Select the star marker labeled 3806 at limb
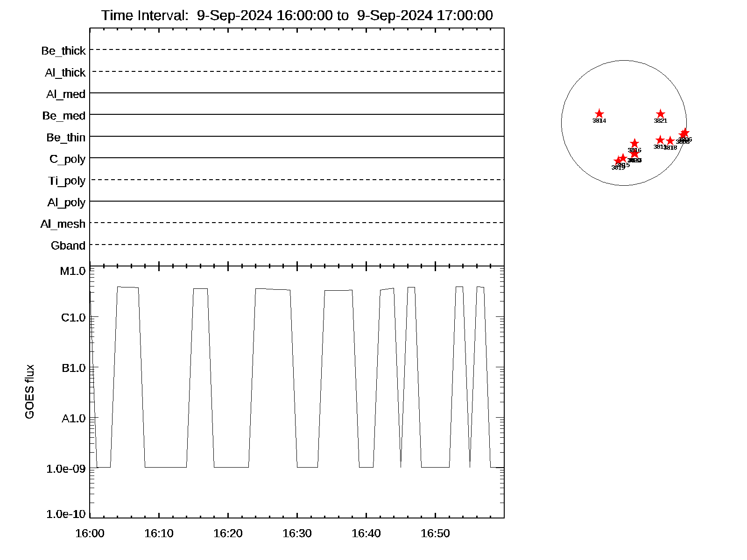This screenshot has width=747, height=560. pyautogui.click(x=685, y=133)
